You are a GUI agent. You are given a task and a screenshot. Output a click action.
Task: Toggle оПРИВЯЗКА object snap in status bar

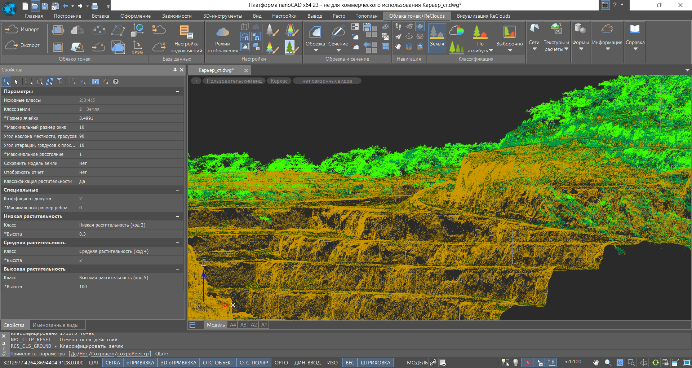(x=139, y=363)
